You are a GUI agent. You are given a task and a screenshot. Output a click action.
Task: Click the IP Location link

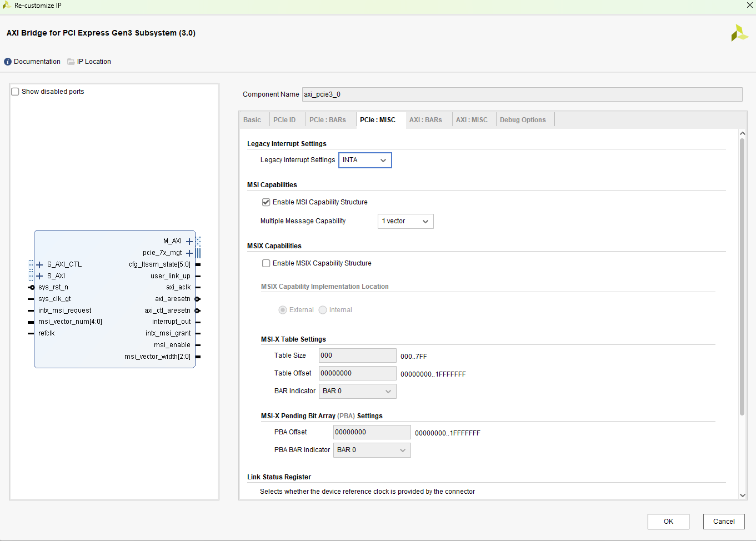[x=94, y=62]
